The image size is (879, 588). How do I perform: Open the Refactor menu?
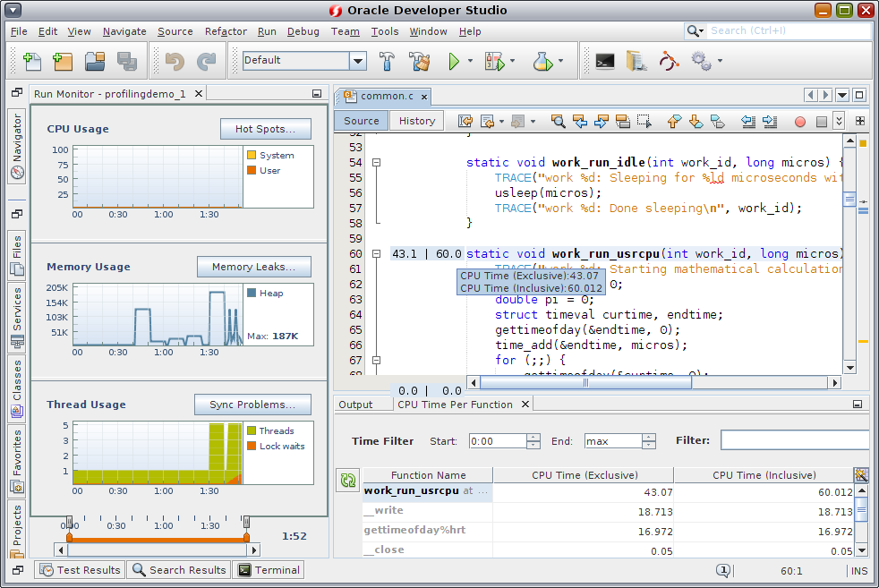(226, 31)
